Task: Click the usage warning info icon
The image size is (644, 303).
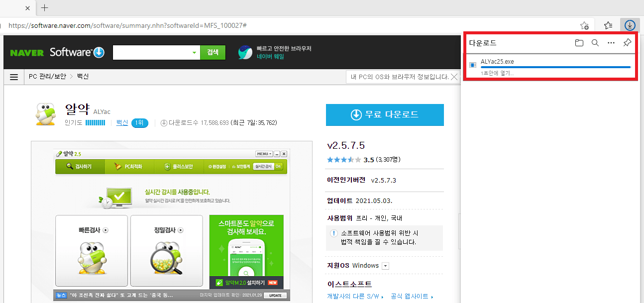Action: coord(334,233)
